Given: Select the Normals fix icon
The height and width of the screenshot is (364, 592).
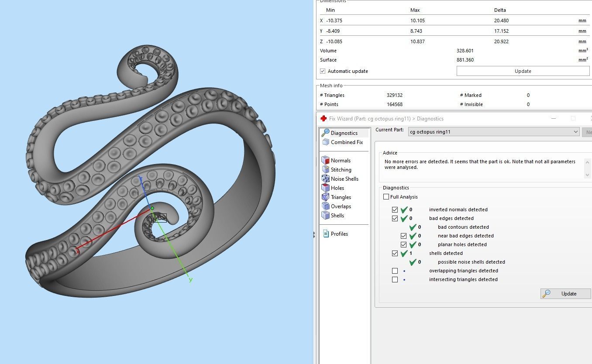Looking at the screenshot, I should tap(325, 161).
